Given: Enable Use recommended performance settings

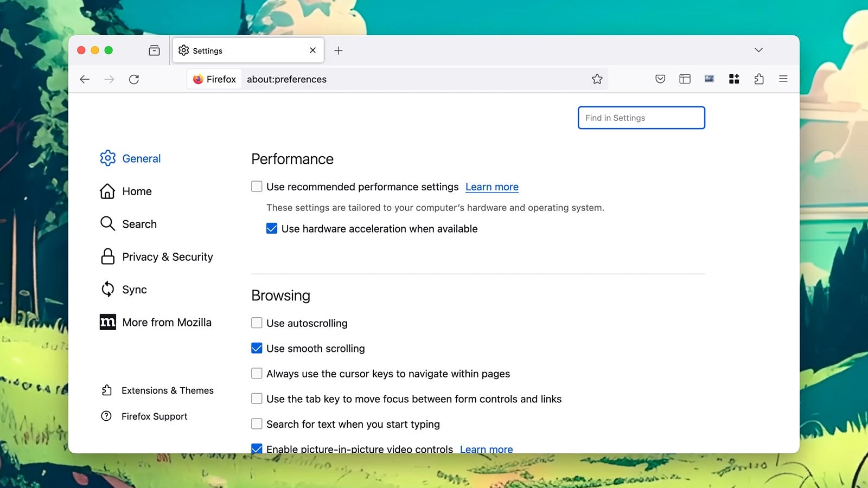Looking at the screenshot, I should (256, 186).
